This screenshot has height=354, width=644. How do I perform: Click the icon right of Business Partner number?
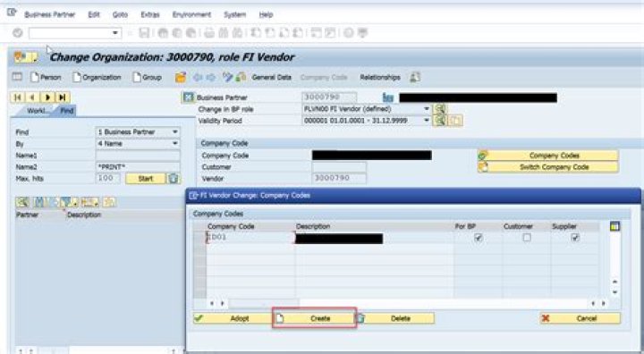point(387,97)
